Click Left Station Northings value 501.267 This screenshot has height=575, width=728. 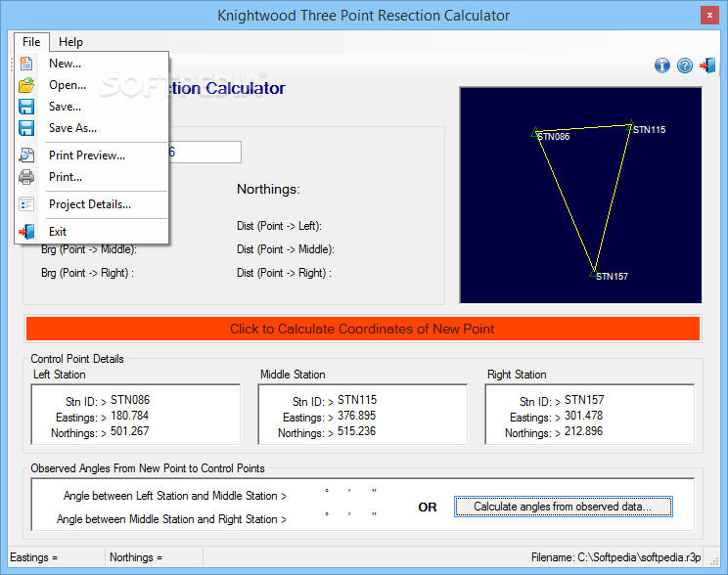(129, 431)
